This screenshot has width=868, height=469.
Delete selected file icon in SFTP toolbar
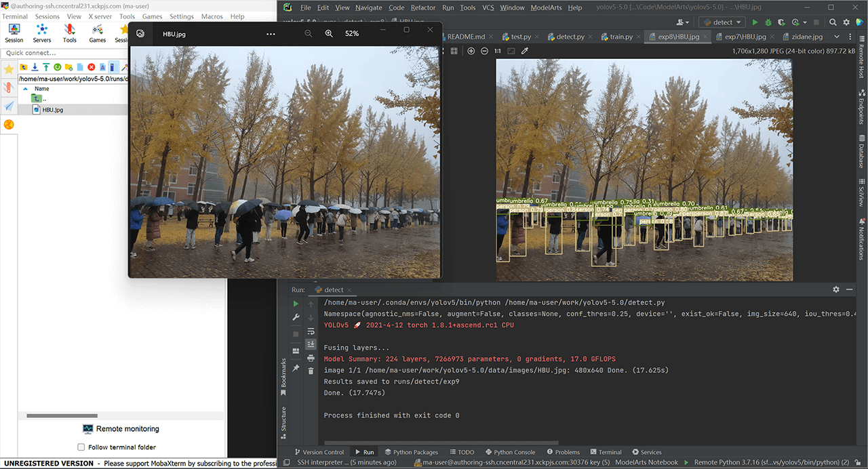pos(92,67)
